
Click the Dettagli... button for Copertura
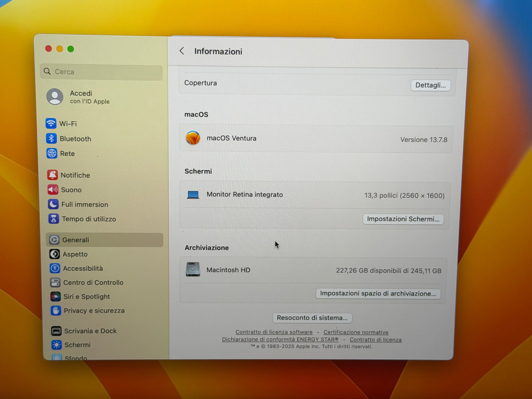[x=430, y=85]
